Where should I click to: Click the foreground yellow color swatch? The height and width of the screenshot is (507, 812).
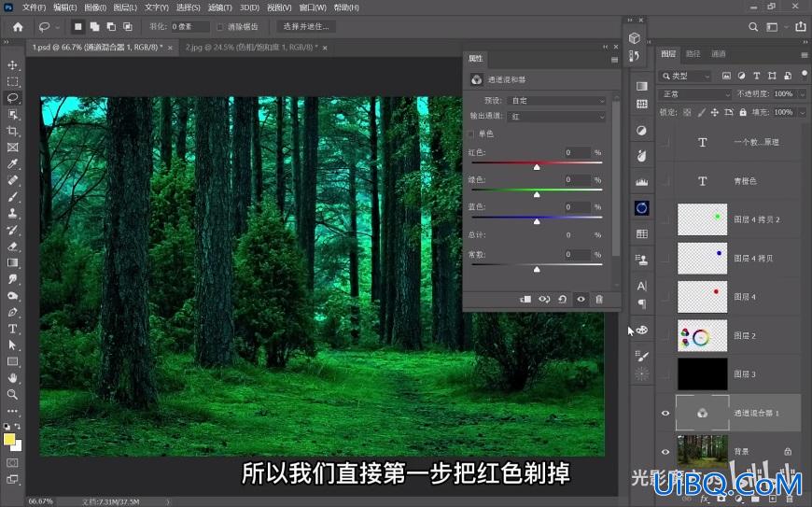coord(8,440)
